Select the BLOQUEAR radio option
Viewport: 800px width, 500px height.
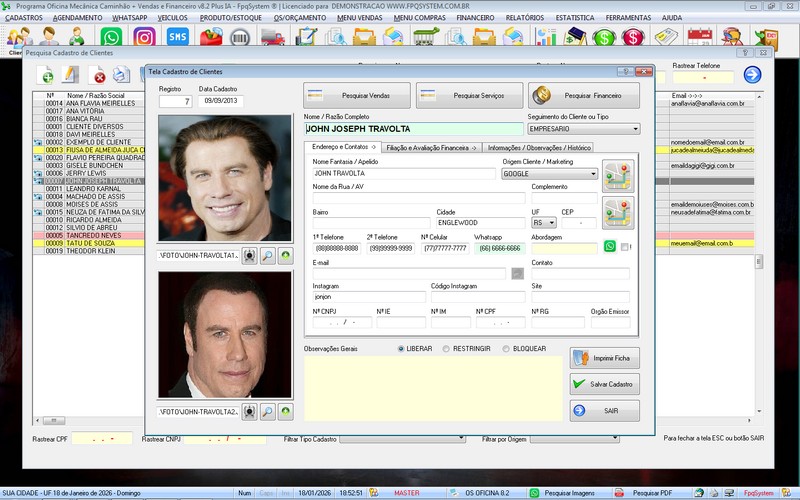[506, 348]
